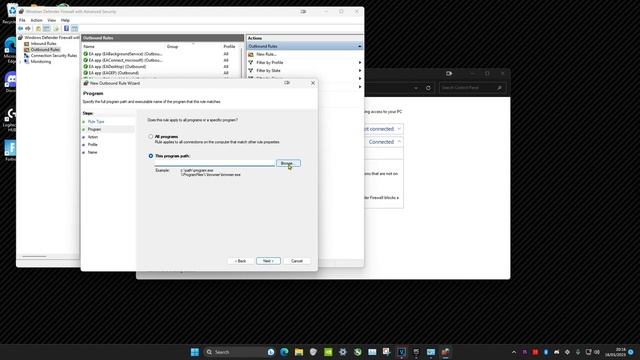Open the View menu
The image size is (640, 360).
click(51, 20)
